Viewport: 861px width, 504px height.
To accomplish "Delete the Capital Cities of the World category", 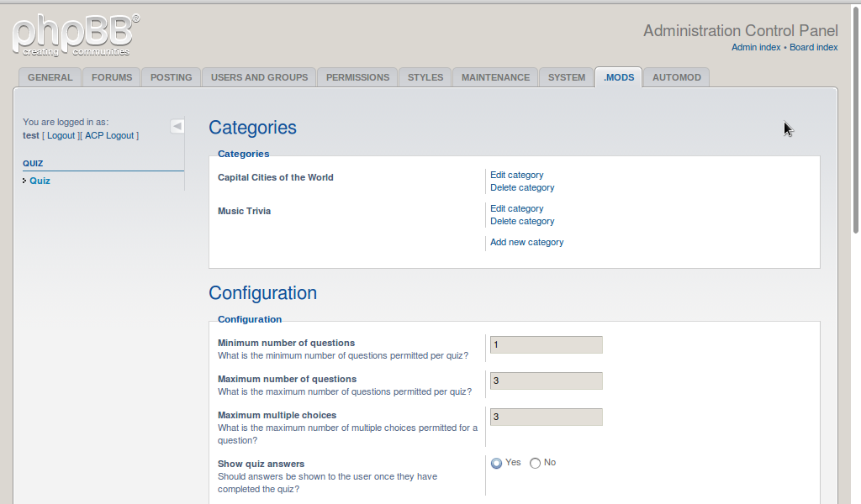I will click(x=522, y=187).
